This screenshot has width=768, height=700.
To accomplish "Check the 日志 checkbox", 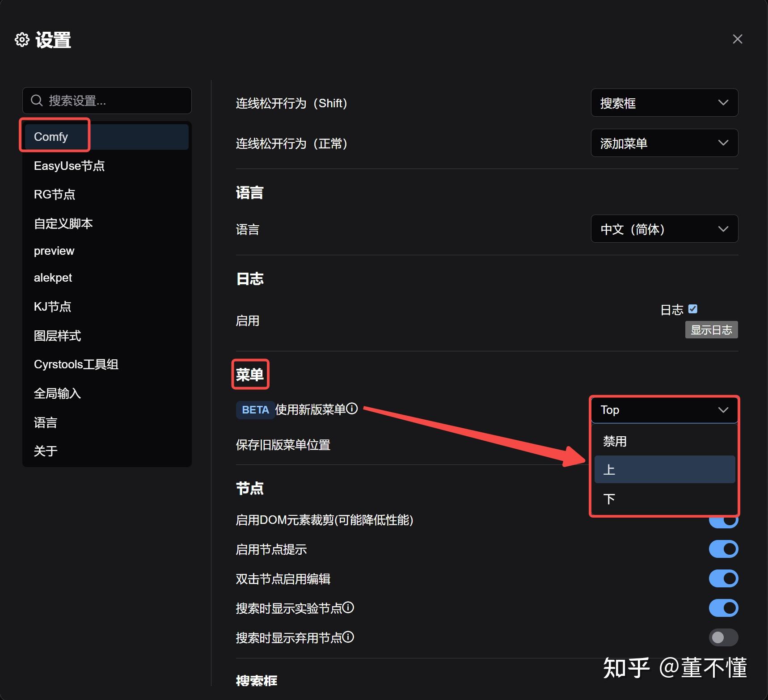I will 692,308.
